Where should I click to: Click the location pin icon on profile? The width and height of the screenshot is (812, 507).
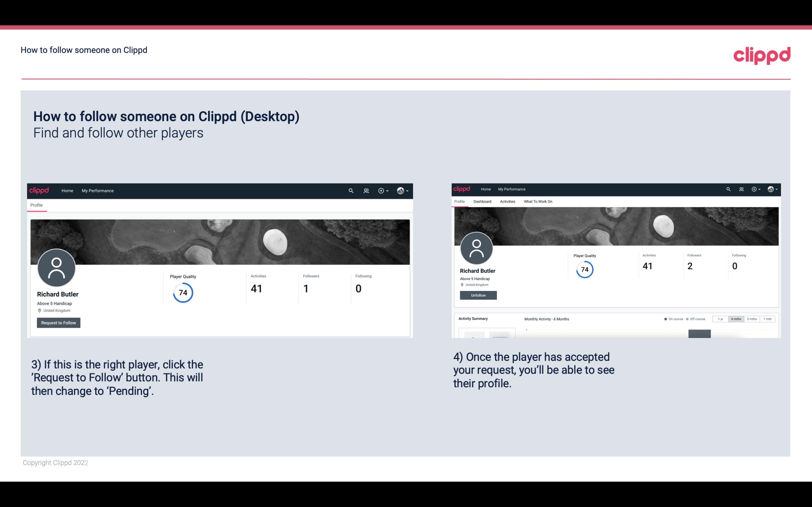click(x=39, y=310)
